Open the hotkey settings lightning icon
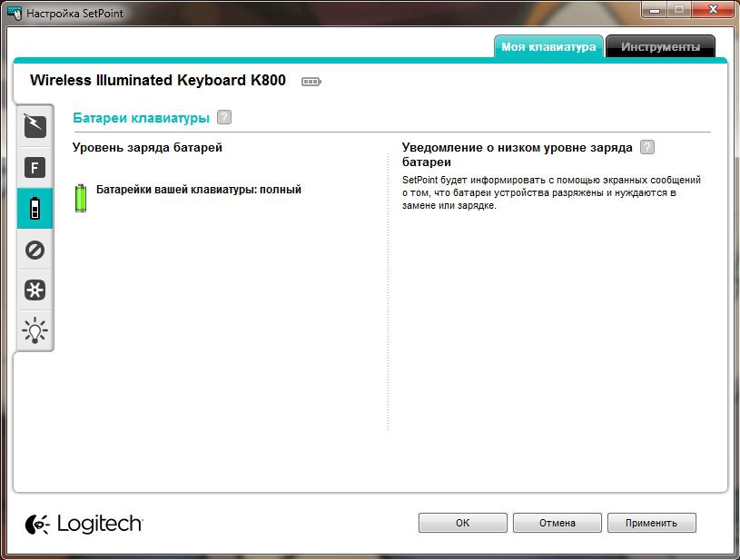Screen dimensions: 740x560 click(35, 125)
